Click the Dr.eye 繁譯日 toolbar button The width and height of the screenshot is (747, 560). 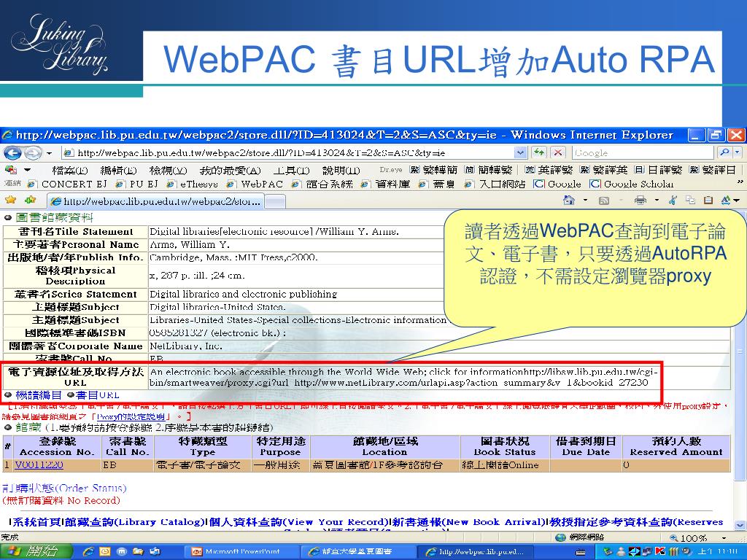(713, 170)
